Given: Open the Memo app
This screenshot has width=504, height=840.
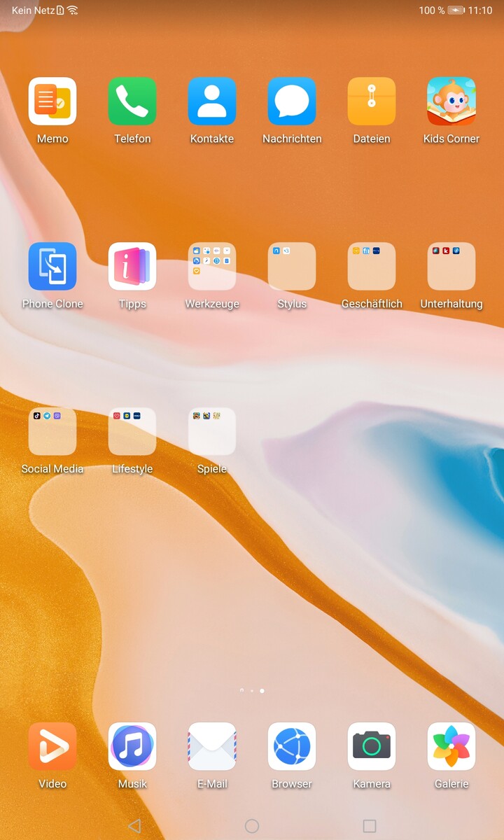Looking at the screenshot, I should pos(52,101).
